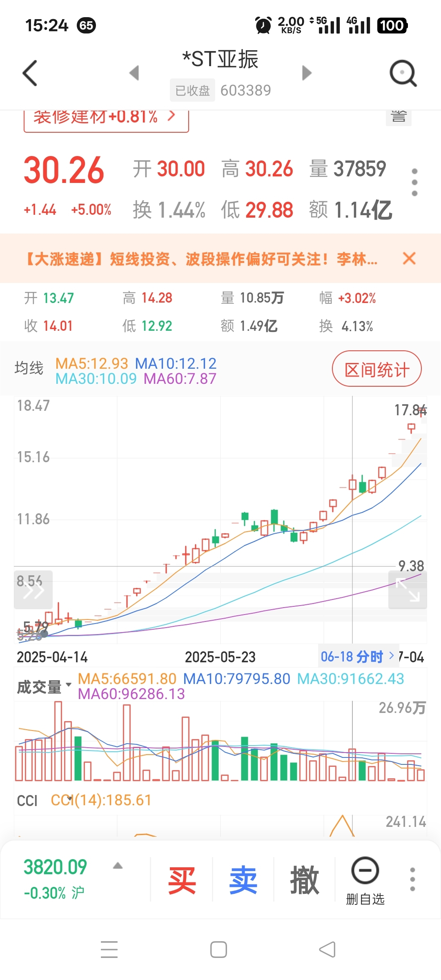Viewport: 441px width, 980px height.
Task: Open the 装修建材 sector link
Action: [106, 120]
